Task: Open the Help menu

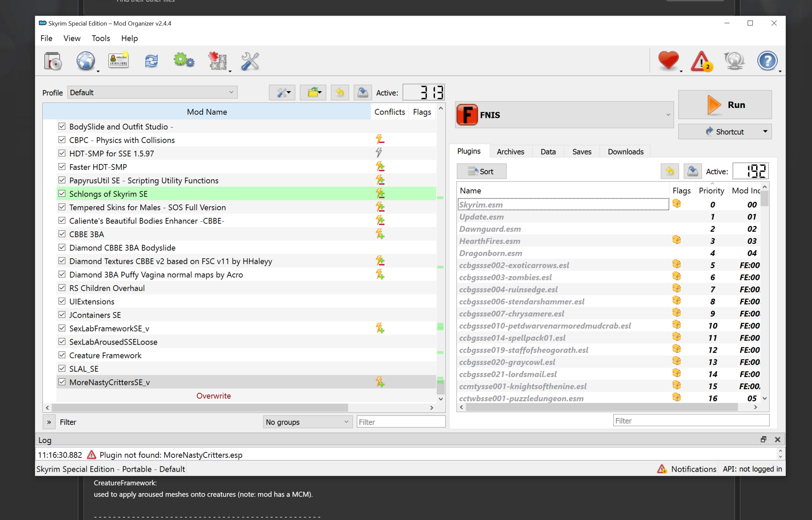Action: (129, 38)
